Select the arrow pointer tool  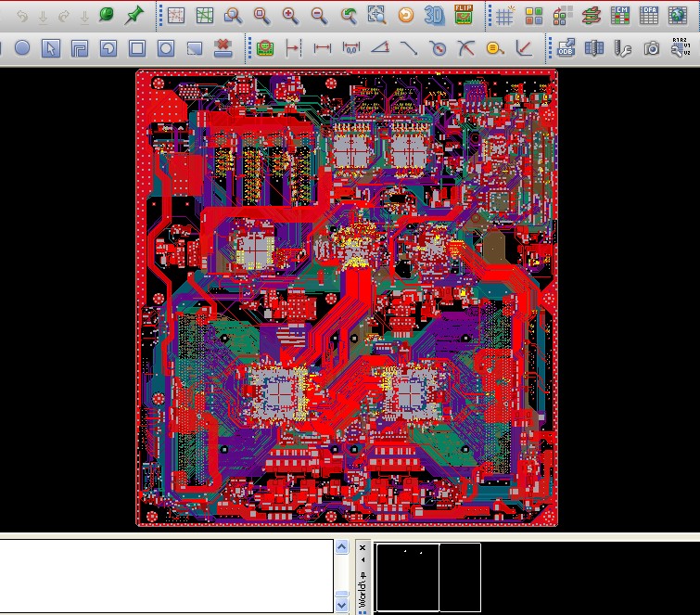(x=51, y=48)
